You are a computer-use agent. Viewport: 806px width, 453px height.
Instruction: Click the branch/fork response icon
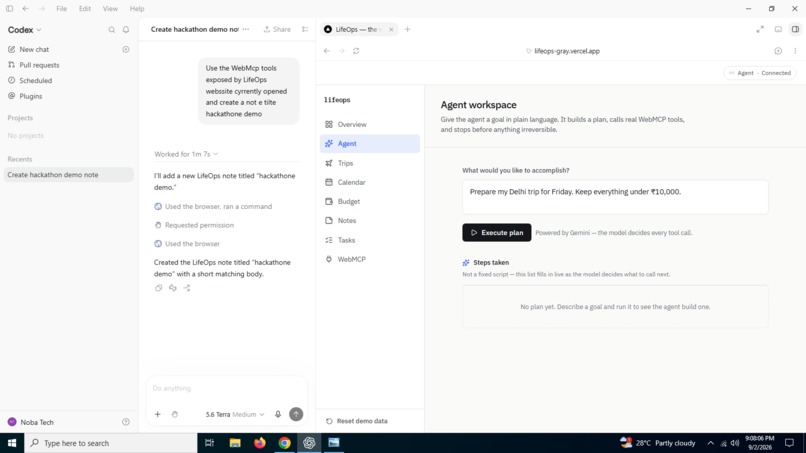point(187,288)
